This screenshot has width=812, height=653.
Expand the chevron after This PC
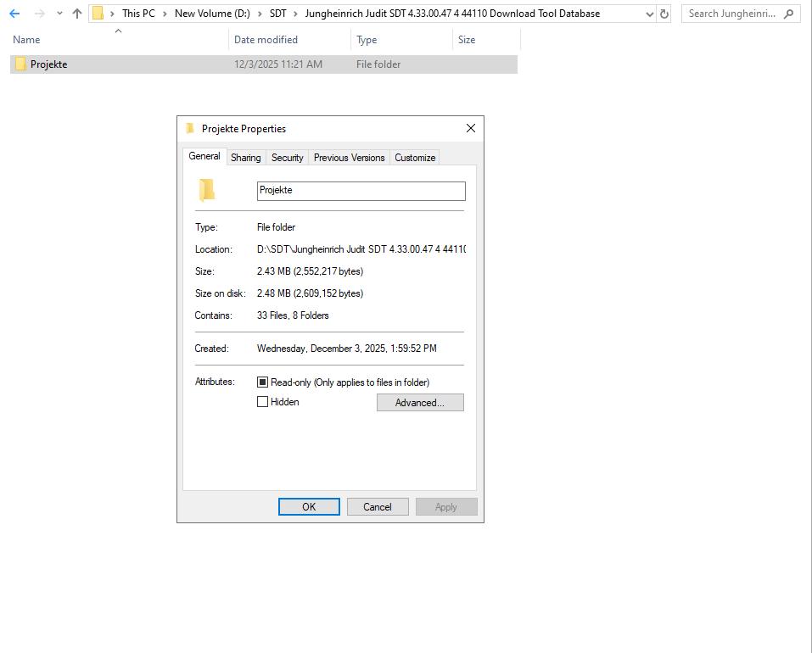tap(165, 14)
